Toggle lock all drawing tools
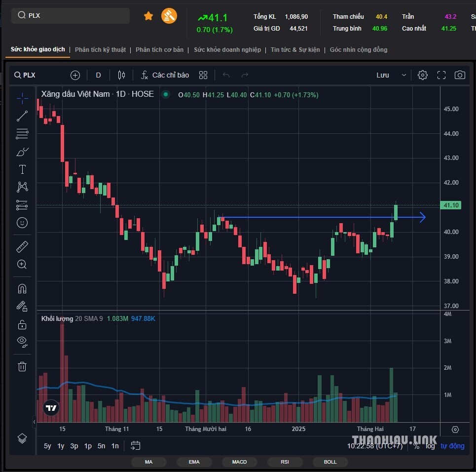Screen dimensions: 476x472 [x=22, y=324]
